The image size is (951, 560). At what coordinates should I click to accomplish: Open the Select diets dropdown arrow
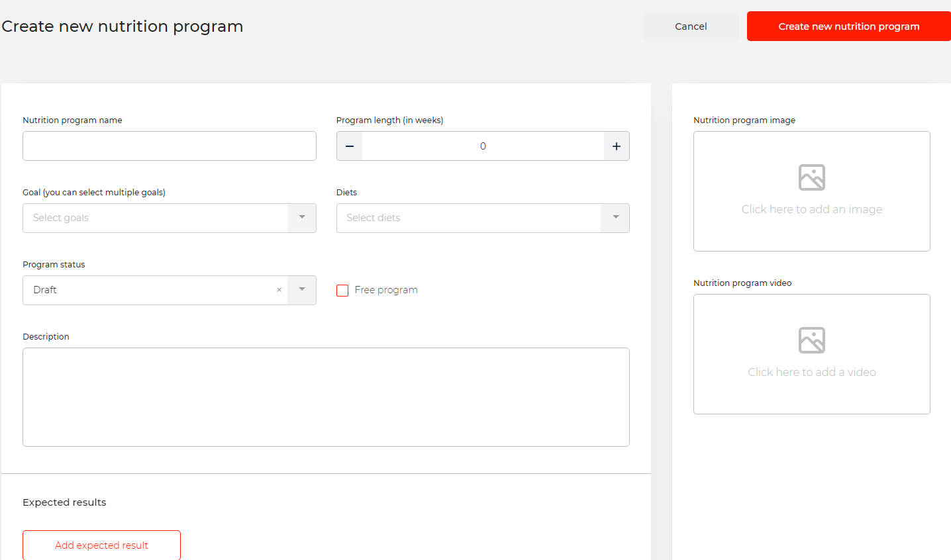pyautogui.click(x=616, y=218)
